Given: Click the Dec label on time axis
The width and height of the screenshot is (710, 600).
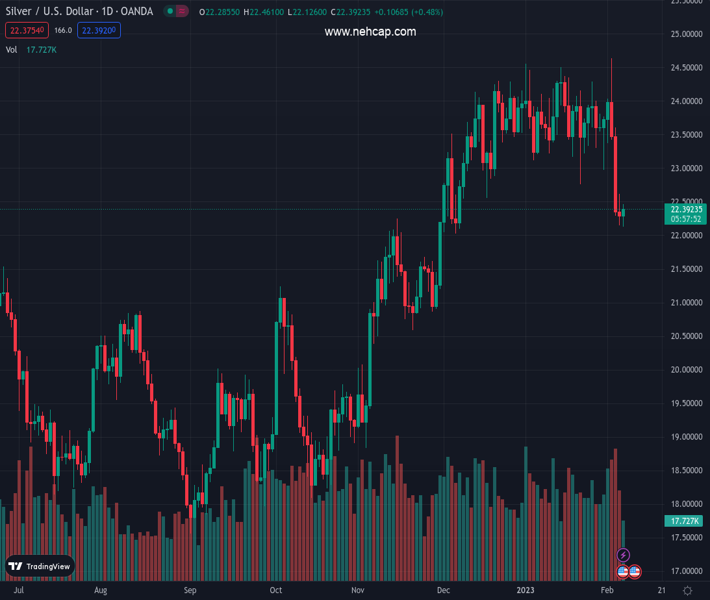Looking at the screenshot, I should [442, 591].
